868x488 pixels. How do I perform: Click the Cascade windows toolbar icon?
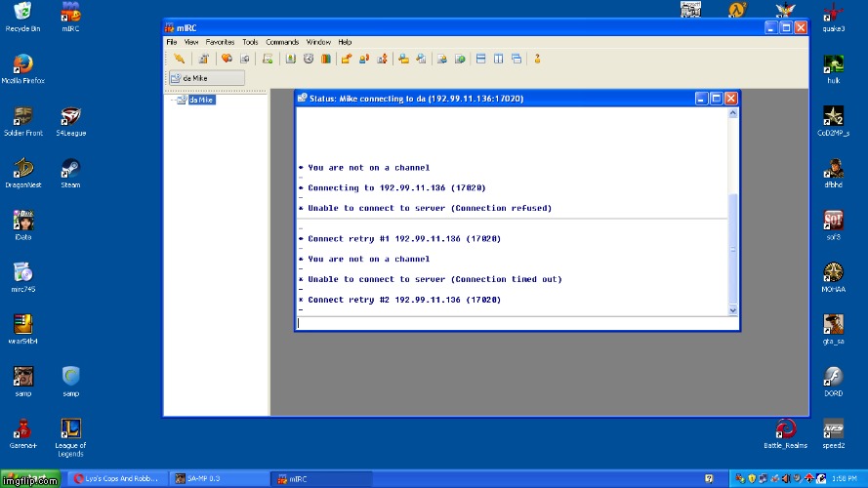pos(516,59)
